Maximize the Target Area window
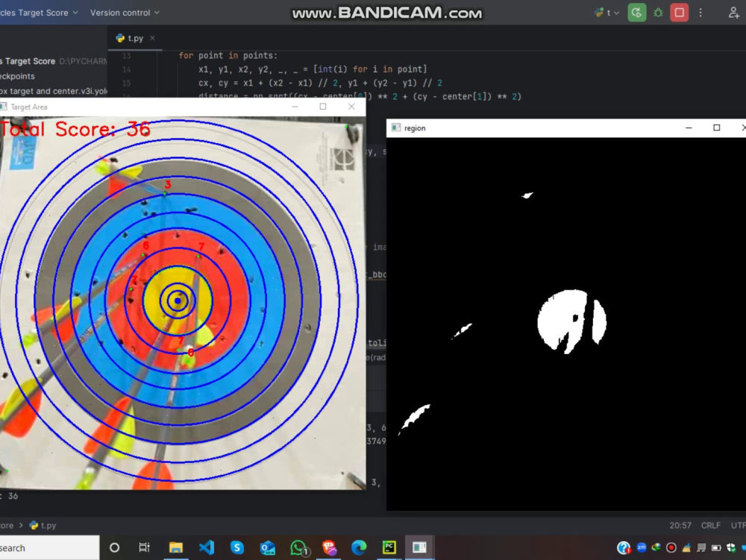 pyautogui.click(x=323, y=107)
